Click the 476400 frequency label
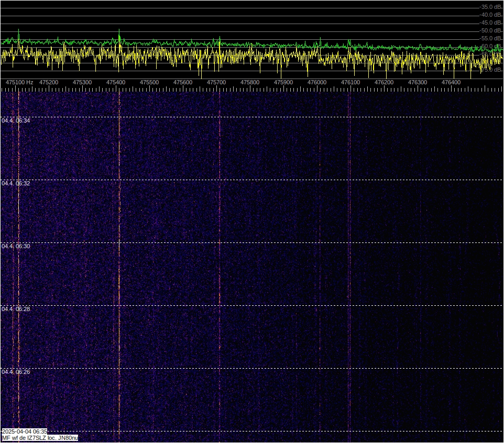 [x=451, y=82]
